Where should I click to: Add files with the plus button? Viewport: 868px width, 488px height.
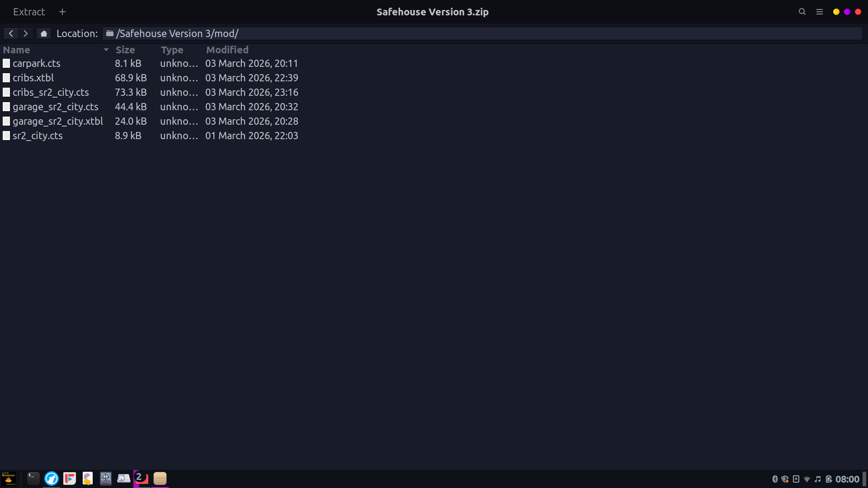point(62,12)
